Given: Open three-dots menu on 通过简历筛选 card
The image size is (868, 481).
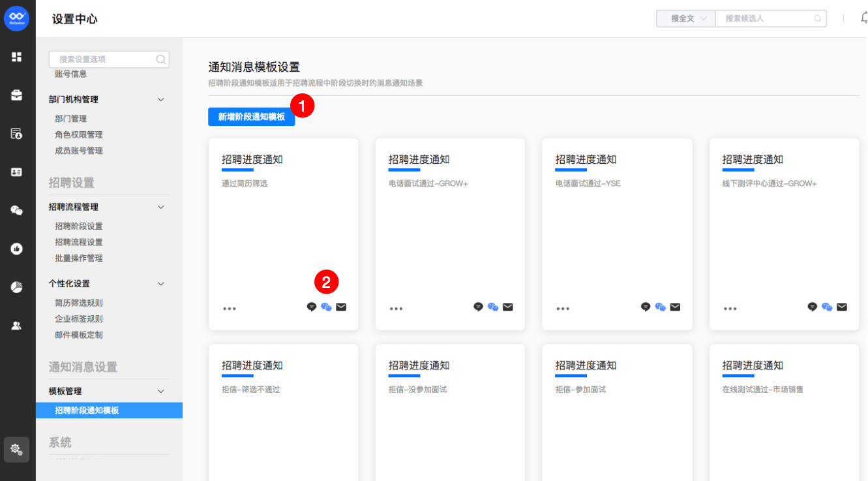Looking at the screenshot, I should pyautogui.click(x=230, y=308).
